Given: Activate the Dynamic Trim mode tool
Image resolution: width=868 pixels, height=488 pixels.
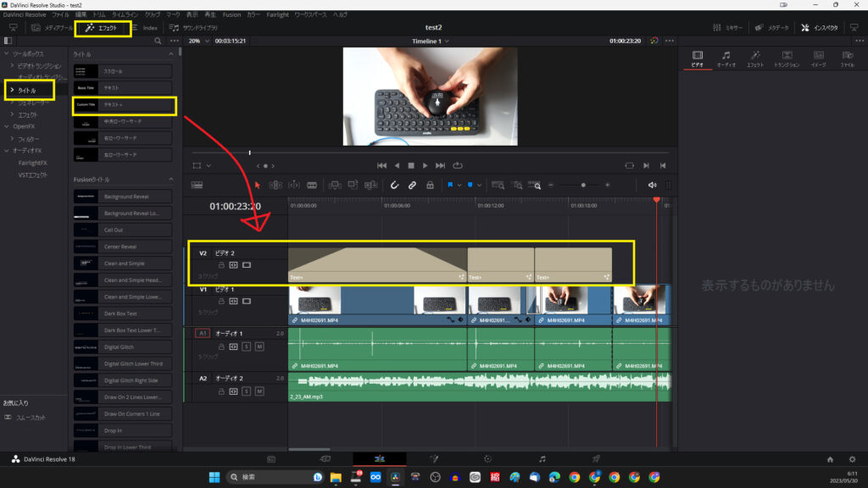Looking at the screenshot, I should (x=294, y=186).
